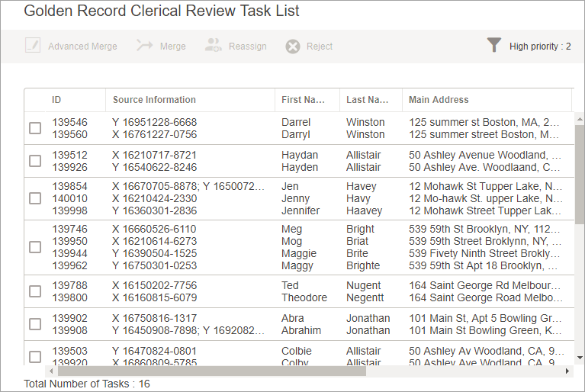Sort by the ID column header
Screen dimensions: 585x392
pos(56,100)
